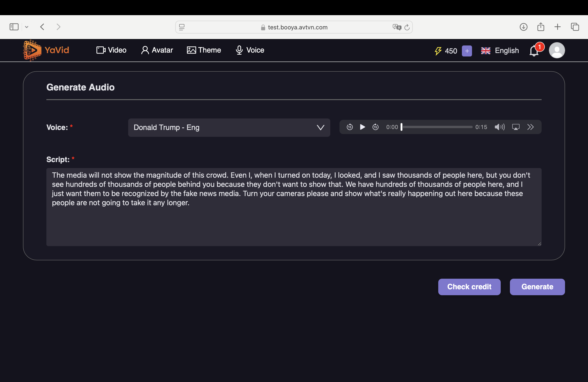
Task: Click the 0:00 elapsed time label
Action: (392, 127)
